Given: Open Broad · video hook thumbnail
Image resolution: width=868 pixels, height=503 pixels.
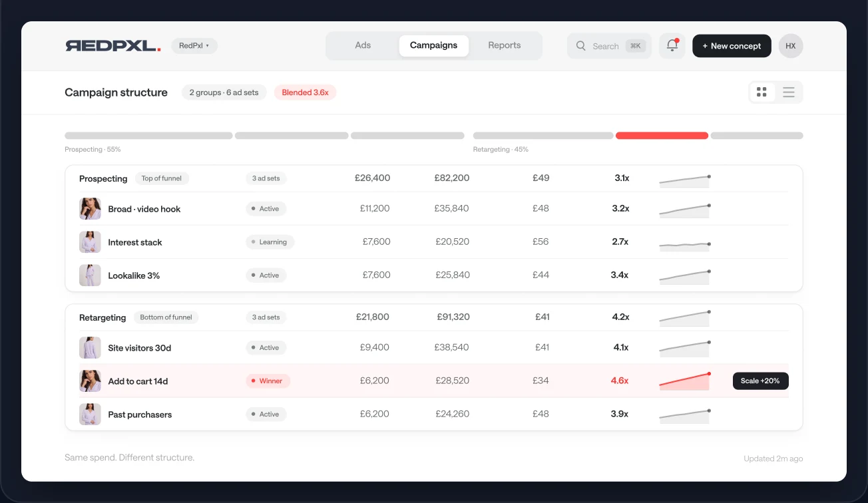Looking at the screenshot, I should 90,209.
